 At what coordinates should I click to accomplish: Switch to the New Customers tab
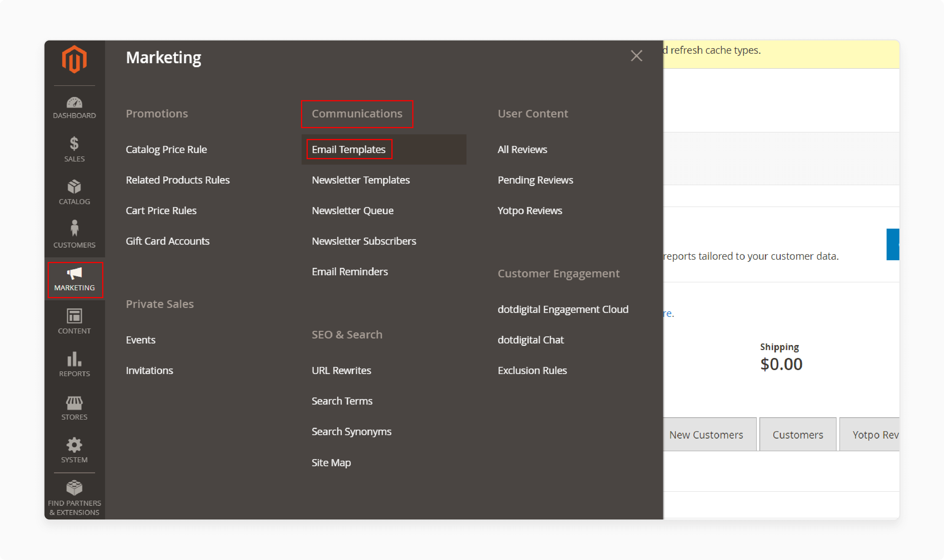(709, 434)
